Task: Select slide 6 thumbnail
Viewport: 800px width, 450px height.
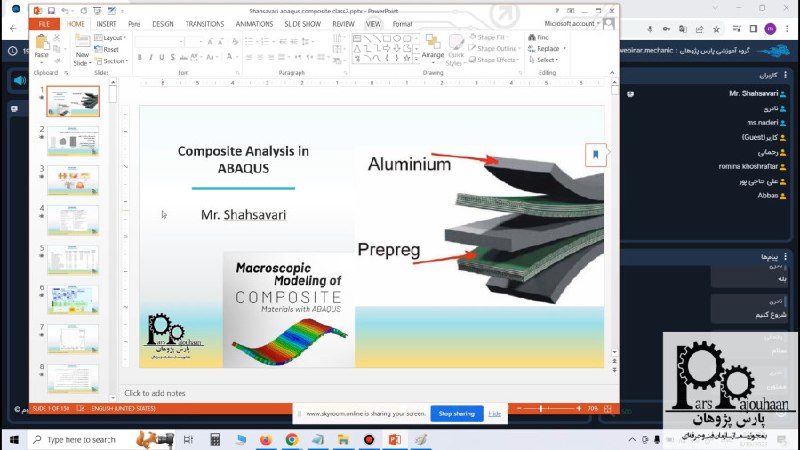Action: 73,299
